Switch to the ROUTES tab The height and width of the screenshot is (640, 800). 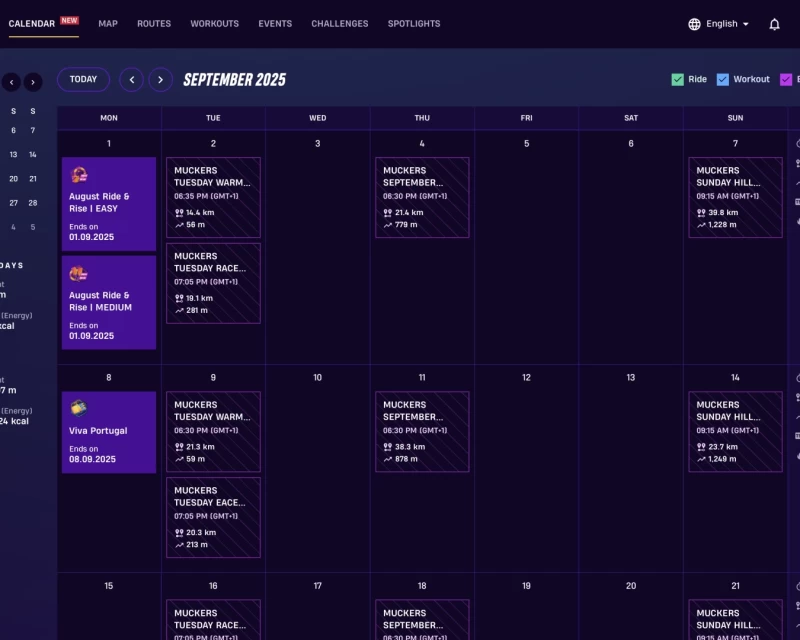(154, 23)
